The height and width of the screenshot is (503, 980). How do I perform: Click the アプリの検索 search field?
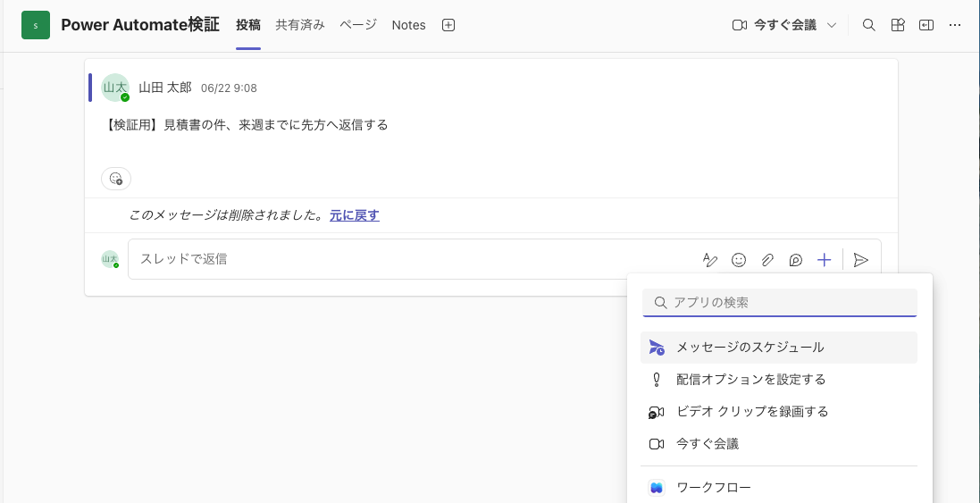779,302
